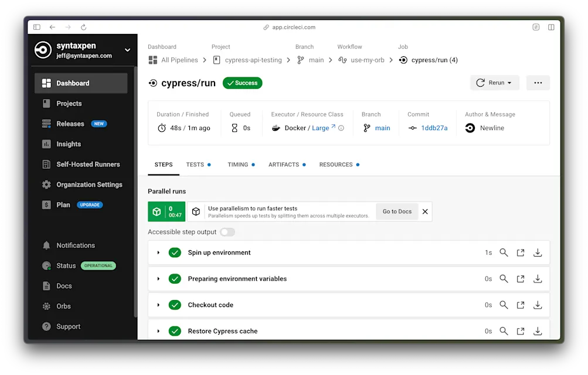Click the main branch link in job details
Screen dimensions: 588x375
pos(382,128)
